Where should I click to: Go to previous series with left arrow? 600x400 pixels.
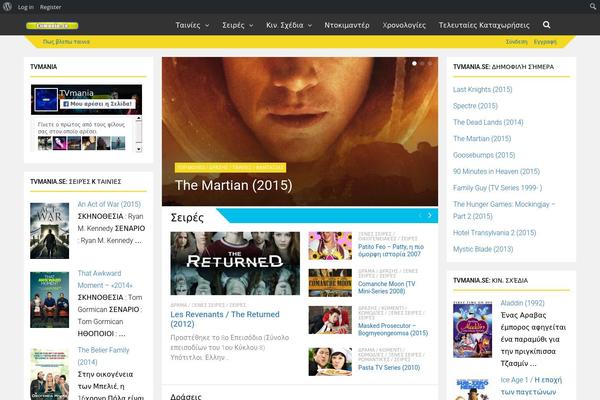pyautogui.click(x=420, y=216)
